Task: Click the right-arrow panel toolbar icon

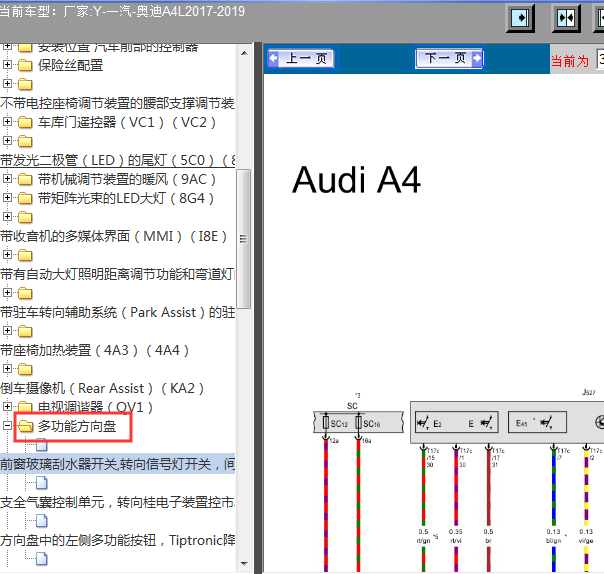Action: coord(520,18)
